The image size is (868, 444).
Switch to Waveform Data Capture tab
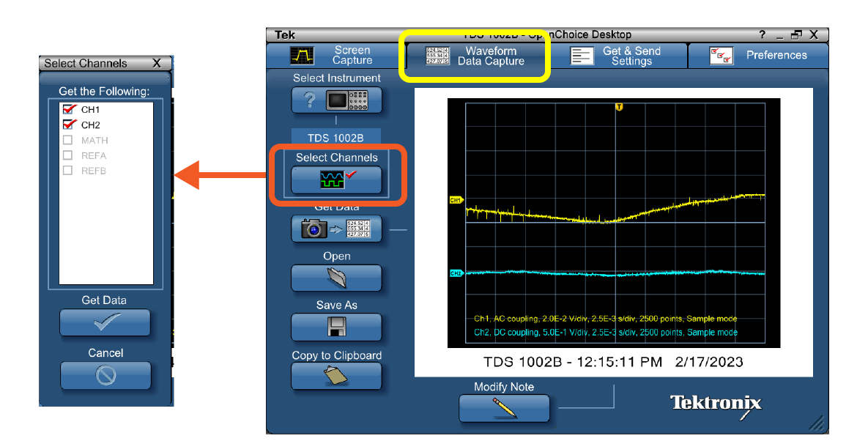pos(475,56)
